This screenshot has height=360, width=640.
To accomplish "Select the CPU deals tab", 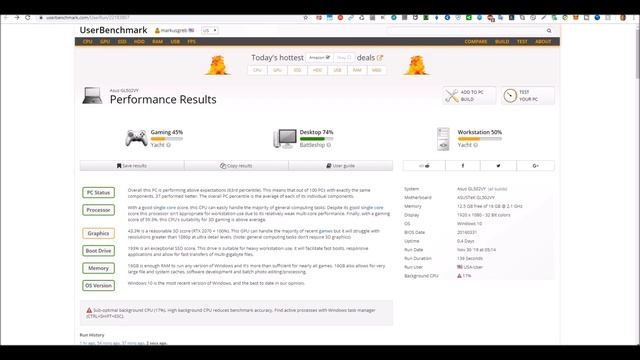I will click(x=257, y=70).
